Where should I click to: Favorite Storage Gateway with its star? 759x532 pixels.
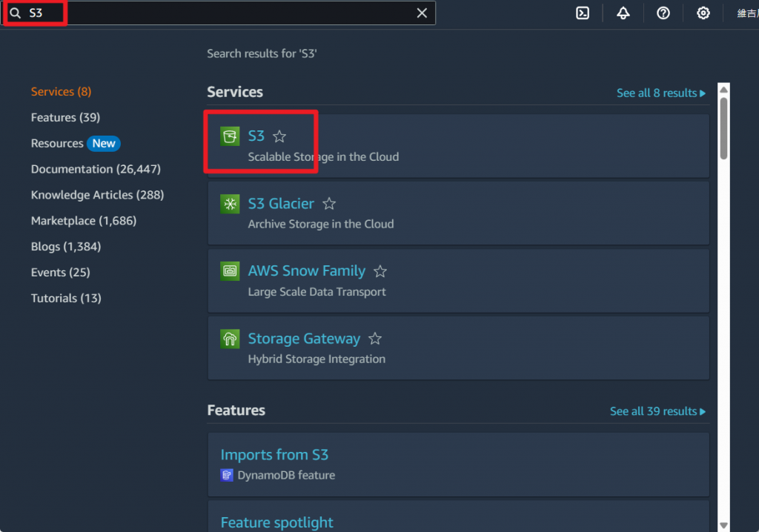375,339
